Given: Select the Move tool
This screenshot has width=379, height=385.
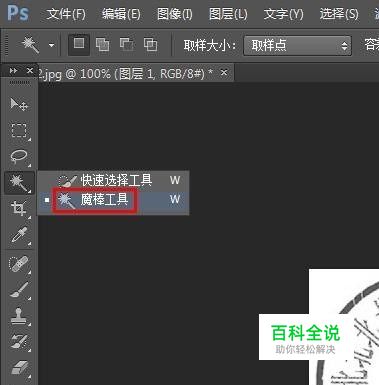Looking at the screenshot, I should (x=19, y=104).
